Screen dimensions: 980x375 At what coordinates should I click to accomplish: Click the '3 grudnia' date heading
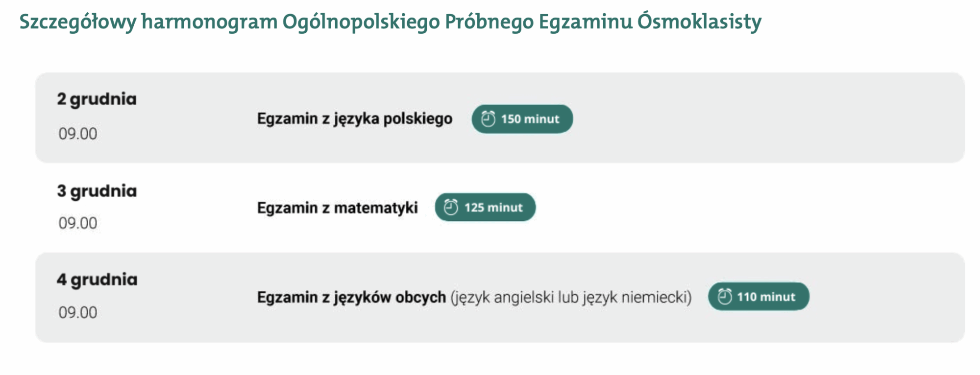97,191
